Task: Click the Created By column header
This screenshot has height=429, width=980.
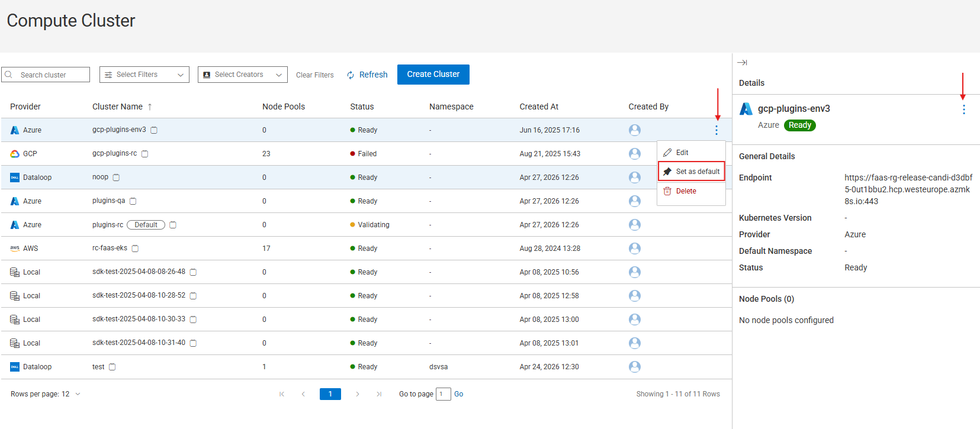Action: pos(648,107)
